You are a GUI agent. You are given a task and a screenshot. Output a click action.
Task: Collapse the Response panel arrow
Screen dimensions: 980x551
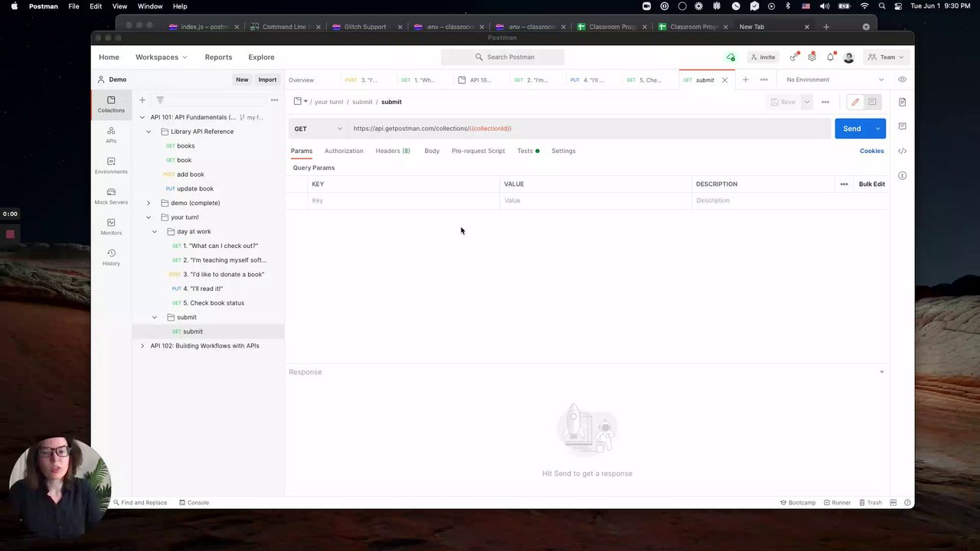881,372
